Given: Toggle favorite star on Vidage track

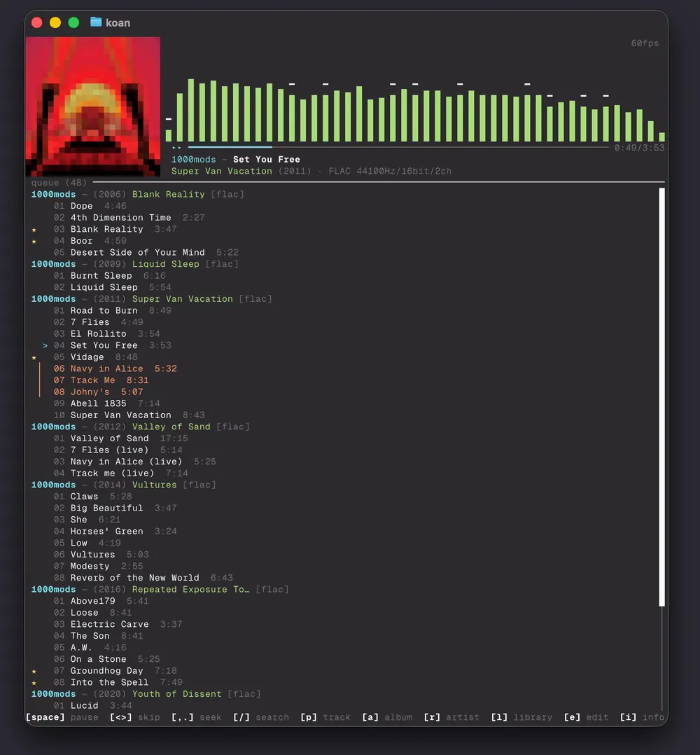Looking at the screenshot, I should pyautogui.click(x=34, y=357).
